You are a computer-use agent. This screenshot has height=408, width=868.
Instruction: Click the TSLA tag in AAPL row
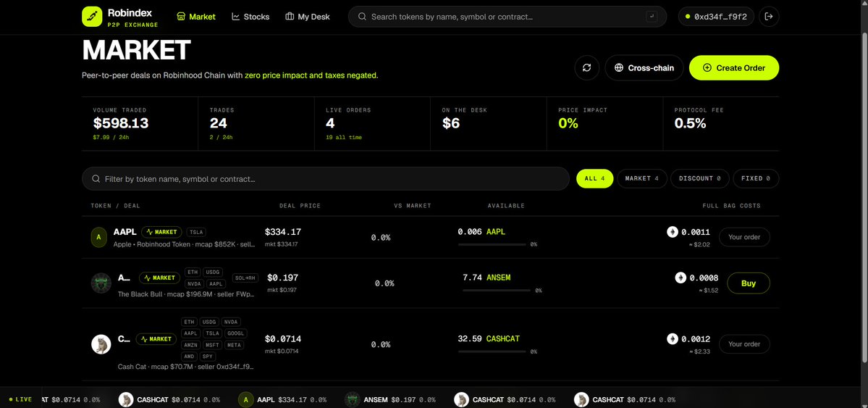(x=196, y=232)
